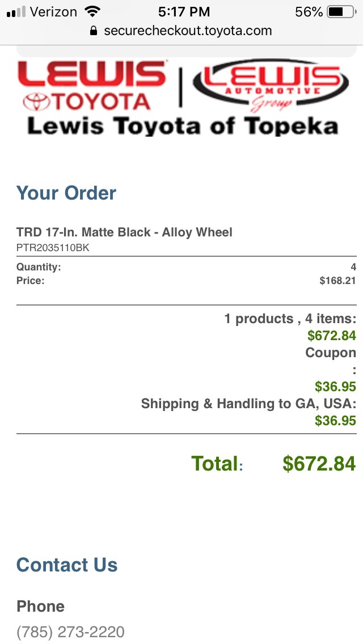
Task: Click the Toyota emblem in Lewis Toyota logo
Action: pyautogui.click(x=36, y=102)
